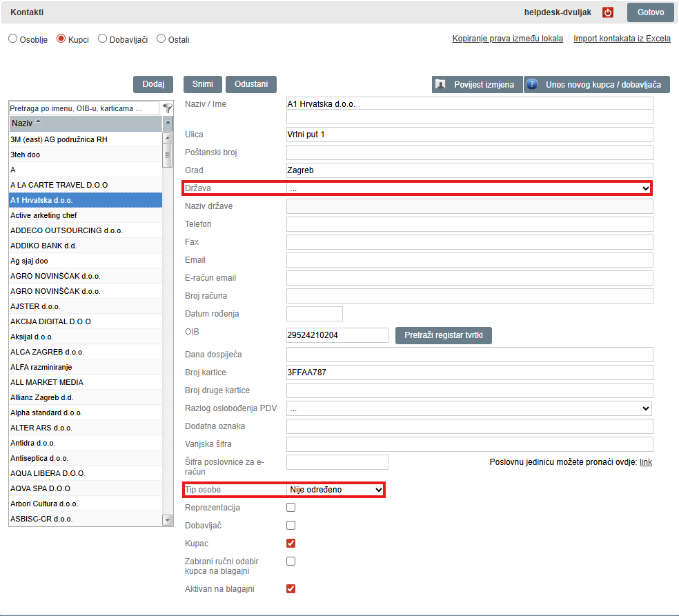The image size is (679, 616).
Task: Select the Osoblje radio button
Action: pos(12,39)
